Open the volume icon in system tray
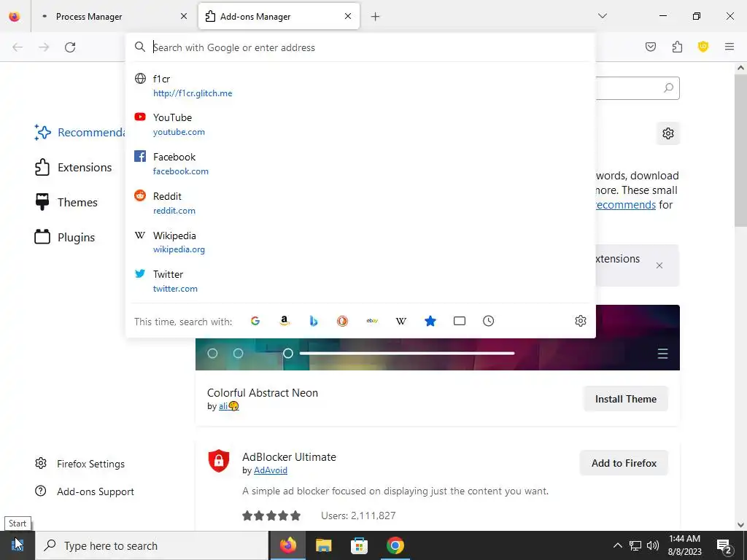747x560 pixels. [653, 545]
